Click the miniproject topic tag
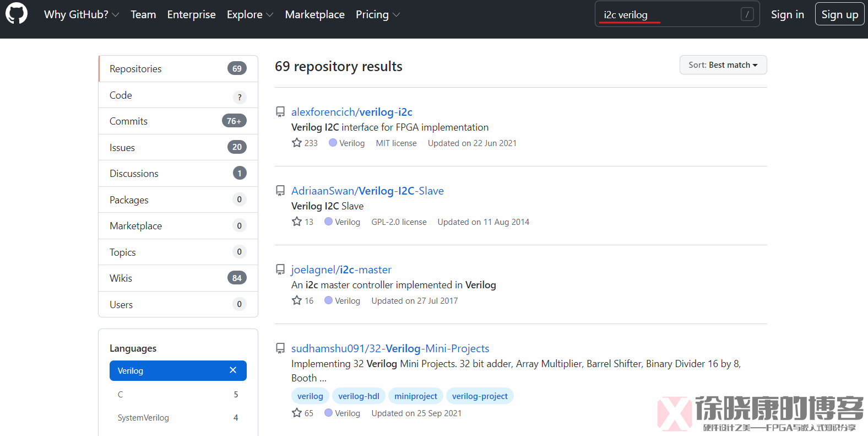868x436 pixels. [x=416, y=396]
